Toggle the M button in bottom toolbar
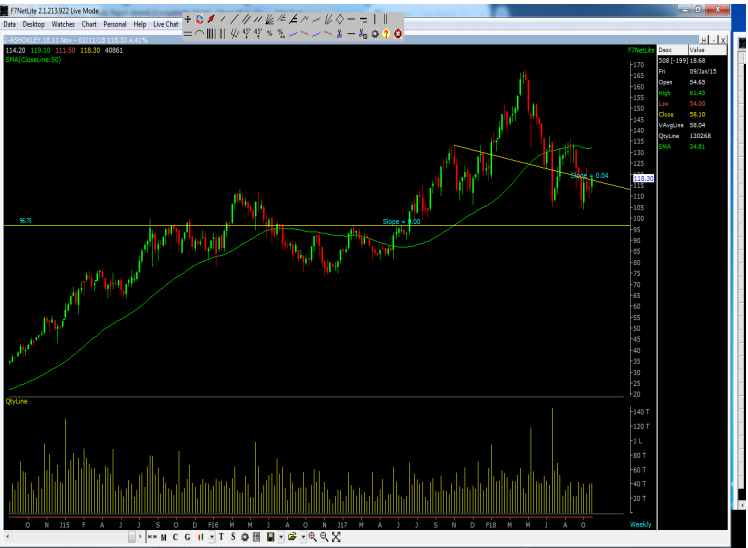The height and width of the screenshot is (548, 748). (x=164, y=537)
